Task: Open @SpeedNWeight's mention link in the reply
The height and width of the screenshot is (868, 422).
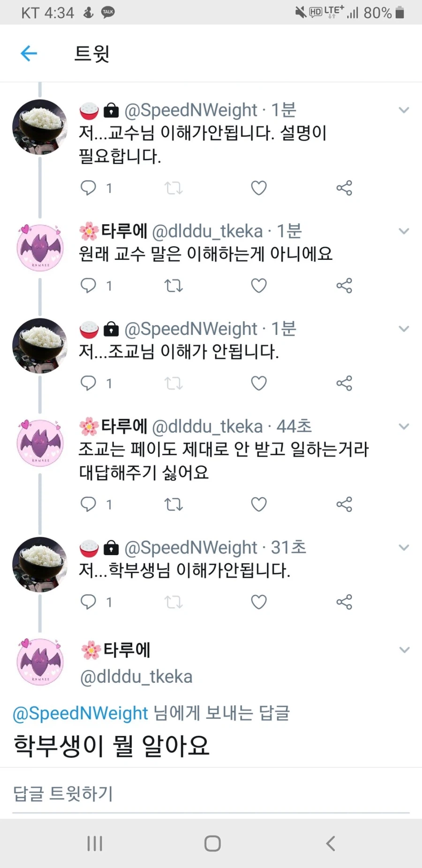Action: [79, 713]
